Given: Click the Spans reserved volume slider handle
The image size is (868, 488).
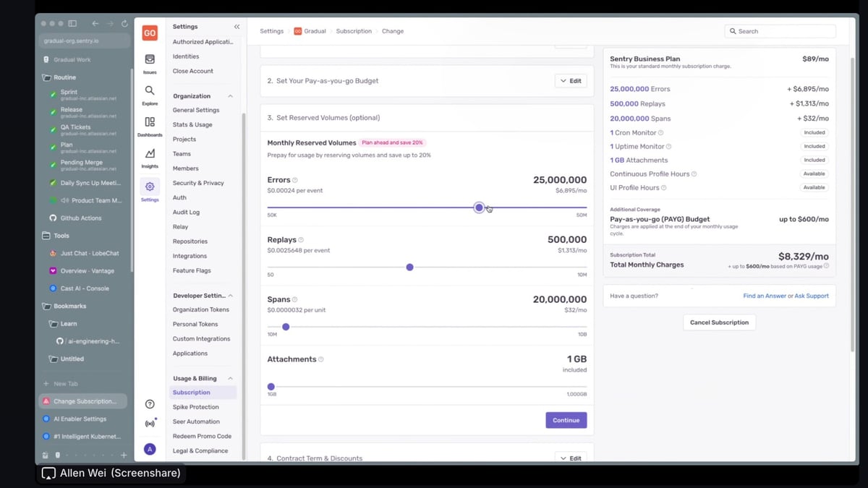Looking at the screenshot, I should (x=286, y=327).
